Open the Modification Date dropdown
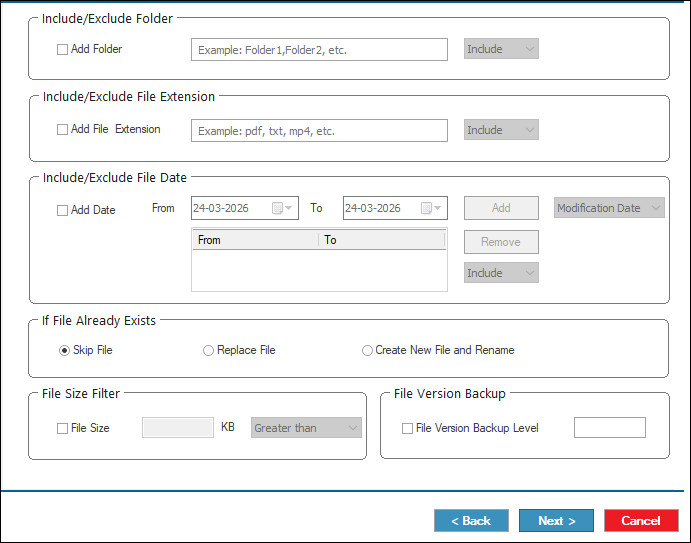This screenshot has width=691, height=543. click(609, 208)
